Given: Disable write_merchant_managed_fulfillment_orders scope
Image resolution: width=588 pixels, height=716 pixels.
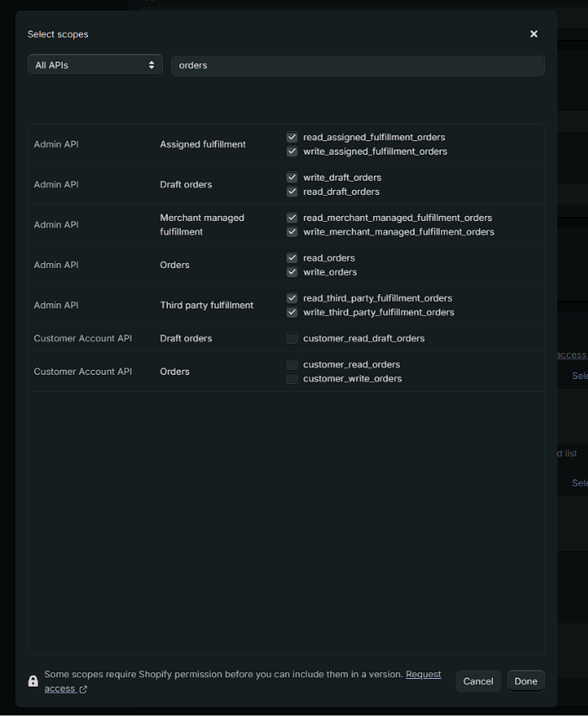Looking at the screenshot, I should pyautogui.click(x=291, y=232).
